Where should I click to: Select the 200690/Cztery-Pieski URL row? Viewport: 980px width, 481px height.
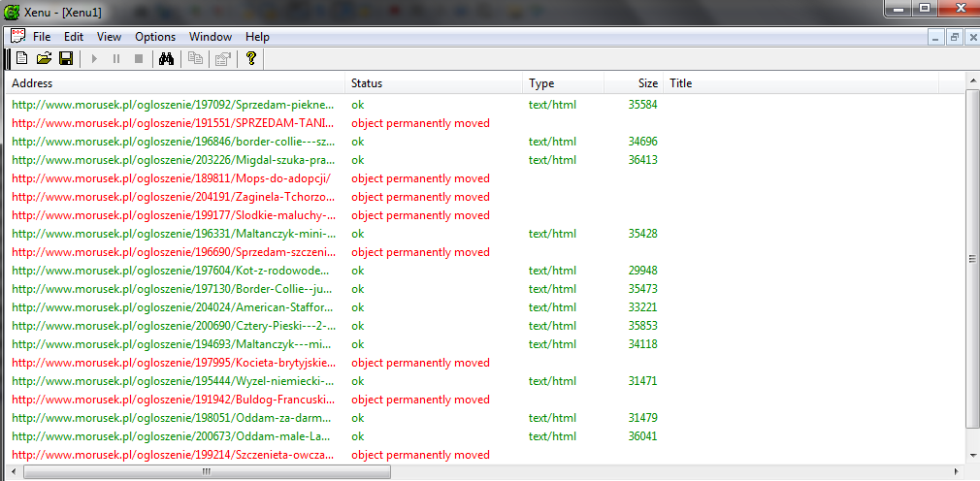coord(173,326)
